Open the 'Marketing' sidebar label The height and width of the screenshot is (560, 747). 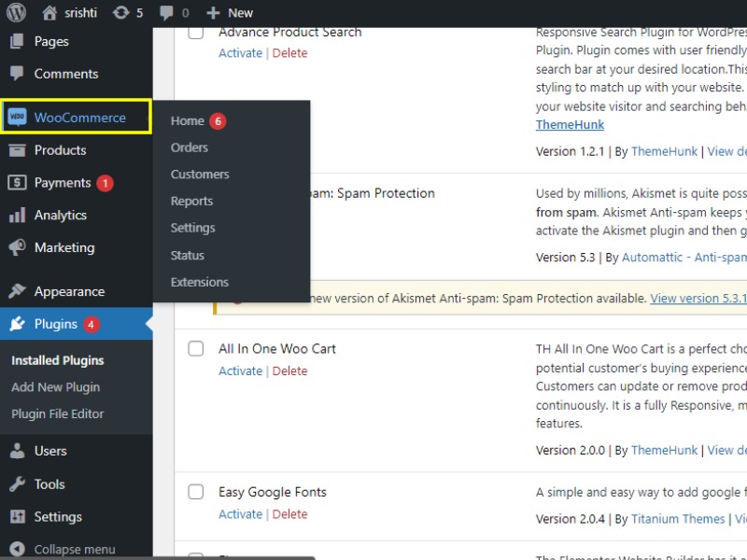point(64,247)
